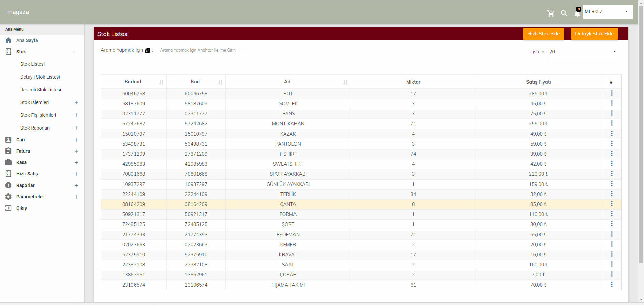Sort the table by Barkod column
The image size is (644, 305).
(161, 82)
